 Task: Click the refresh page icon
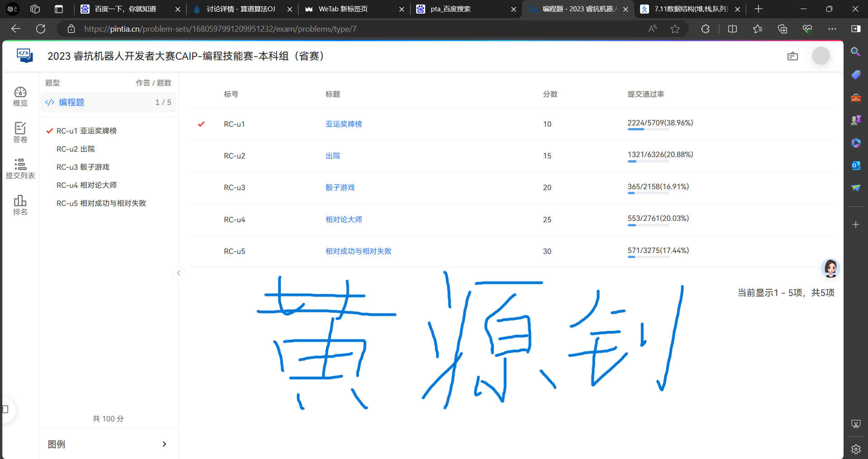point(41,29)
